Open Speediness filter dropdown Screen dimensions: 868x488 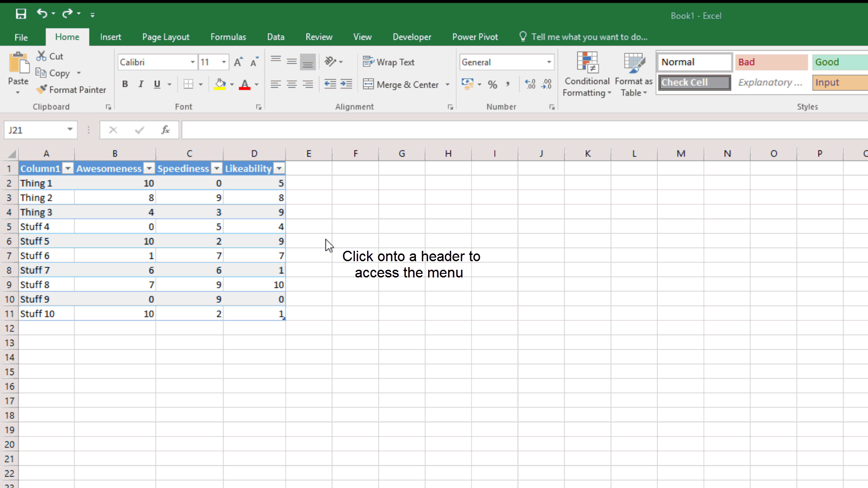click(217, 169)
